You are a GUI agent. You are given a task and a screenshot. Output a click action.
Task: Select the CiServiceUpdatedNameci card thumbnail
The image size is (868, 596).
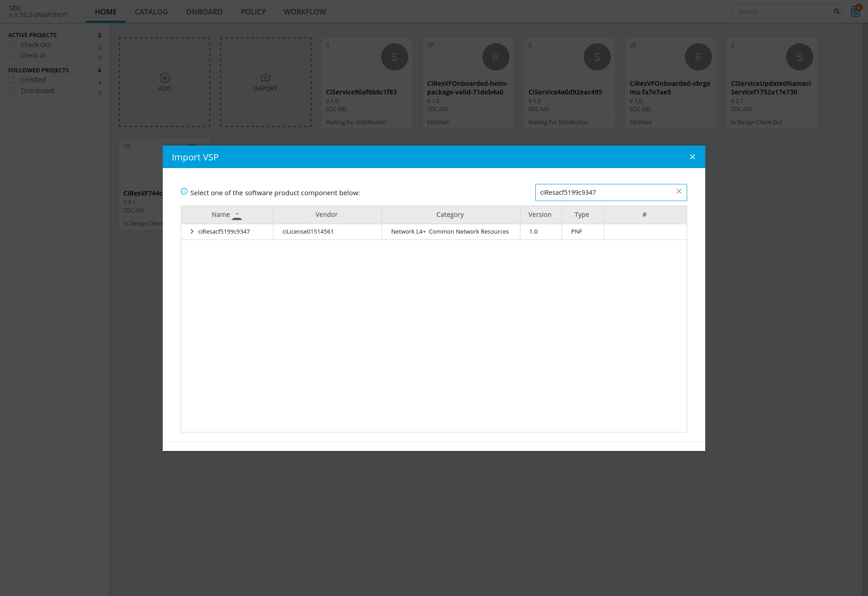coord(799,57)
